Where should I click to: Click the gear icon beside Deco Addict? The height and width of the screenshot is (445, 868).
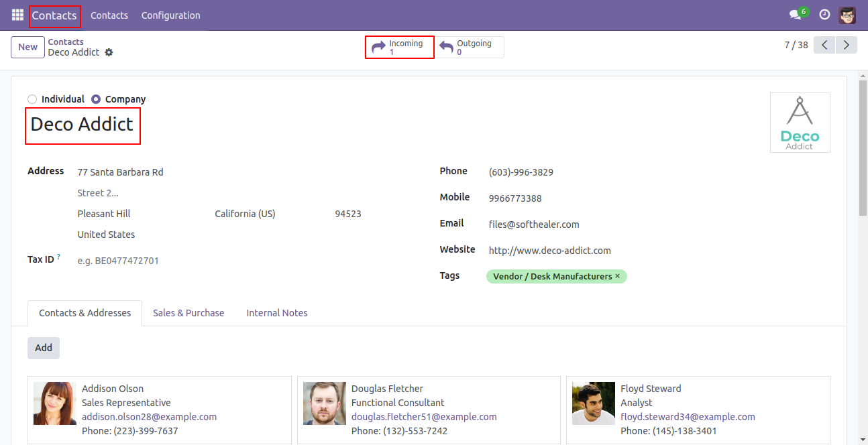(x=109, y=52)
